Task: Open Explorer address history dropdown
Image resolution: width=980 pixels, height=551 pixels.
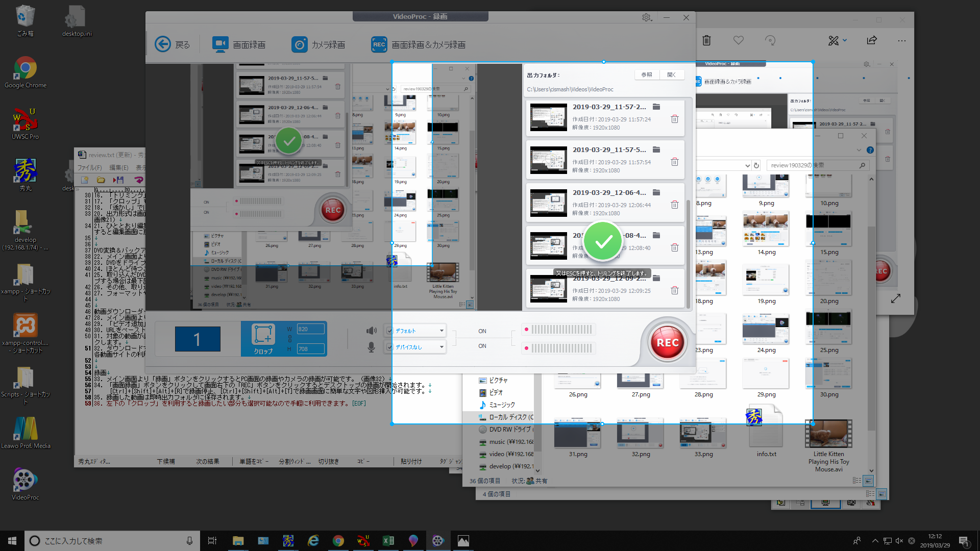Action: 747,165
